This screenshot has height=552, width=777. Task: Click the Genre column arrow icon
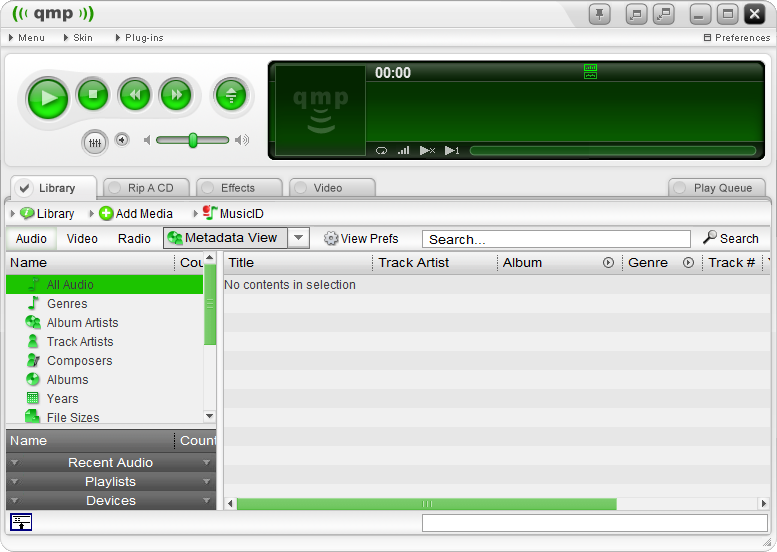tap(688, 263)
